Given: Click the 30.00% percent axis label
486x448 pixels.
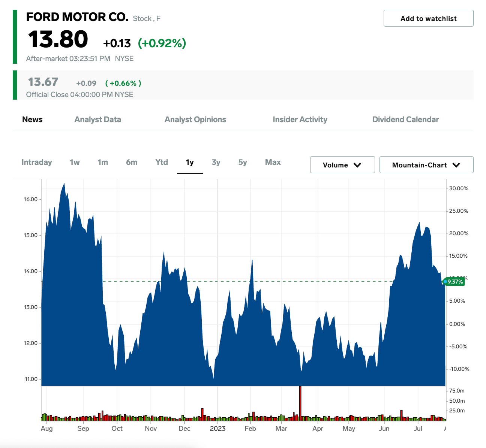Looking at the screenshot, I should point(459,188).
